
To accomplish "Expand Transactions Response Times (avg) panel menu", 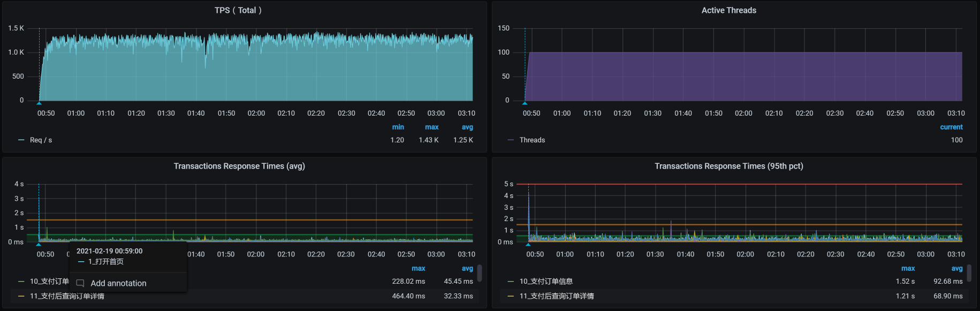I will 239,166.
